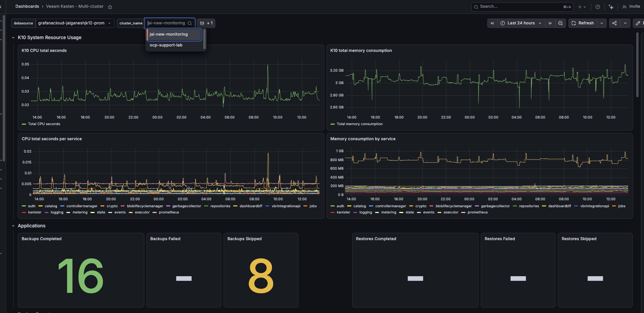This screenshot has width=644, height=313.
Task: Click the help question-mark icon
Action: point(598,7)
